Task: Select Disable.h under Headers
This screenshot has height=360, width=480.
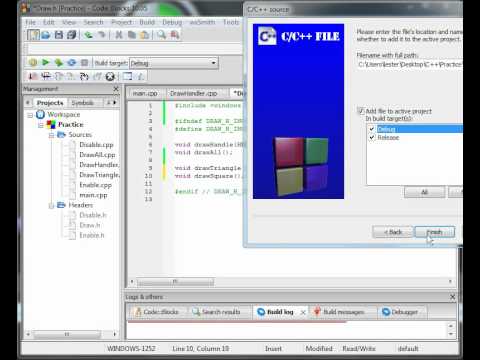Action: (x=93, y=215)
